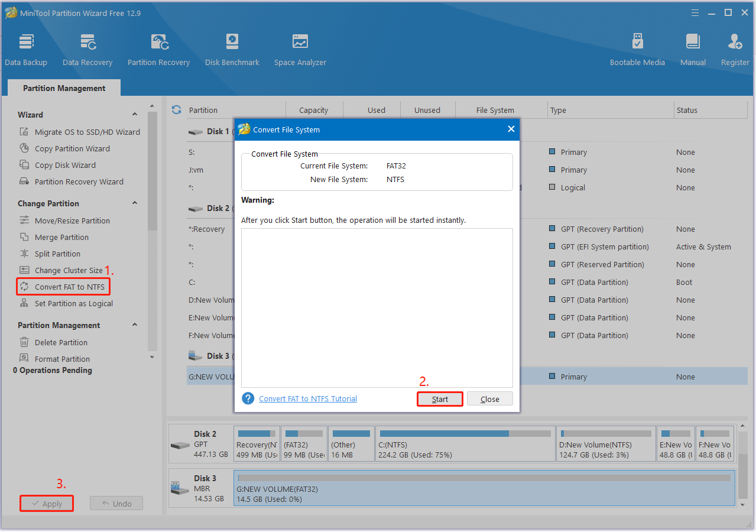Collapse the Change Partition section
Screen dimensions: 756x532
click(x=135, y=203)
